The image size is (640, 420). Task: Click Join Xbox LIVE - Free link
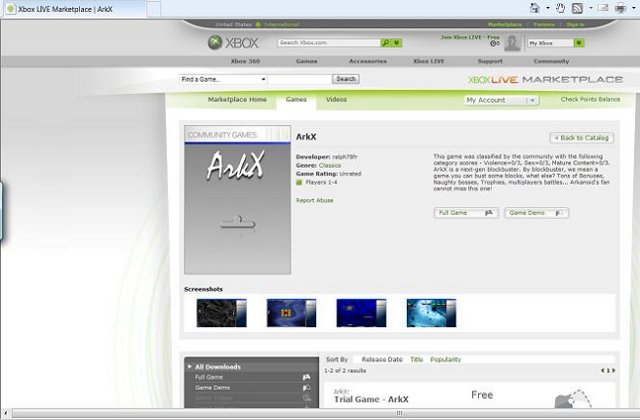tap(470, 37)
